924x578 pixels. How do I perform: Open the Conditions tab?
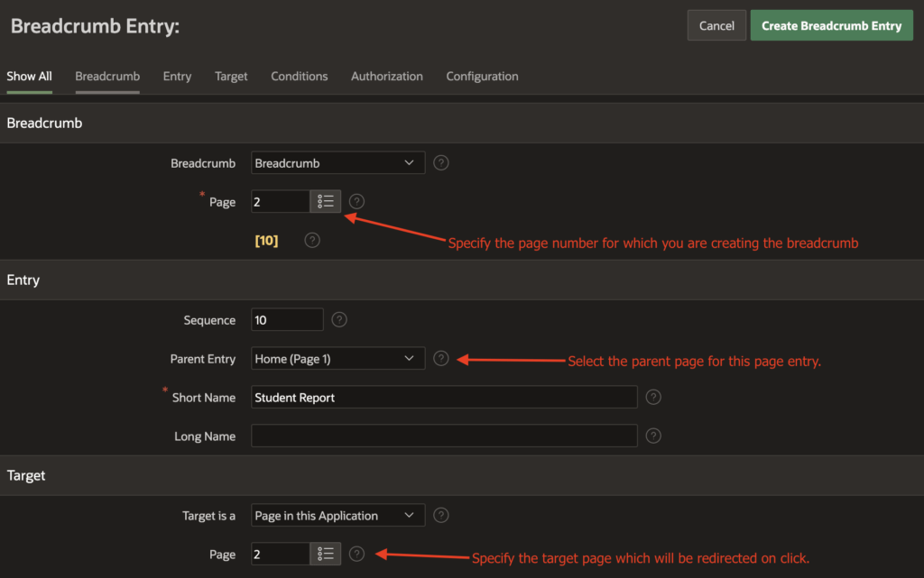tap(300, 77)
